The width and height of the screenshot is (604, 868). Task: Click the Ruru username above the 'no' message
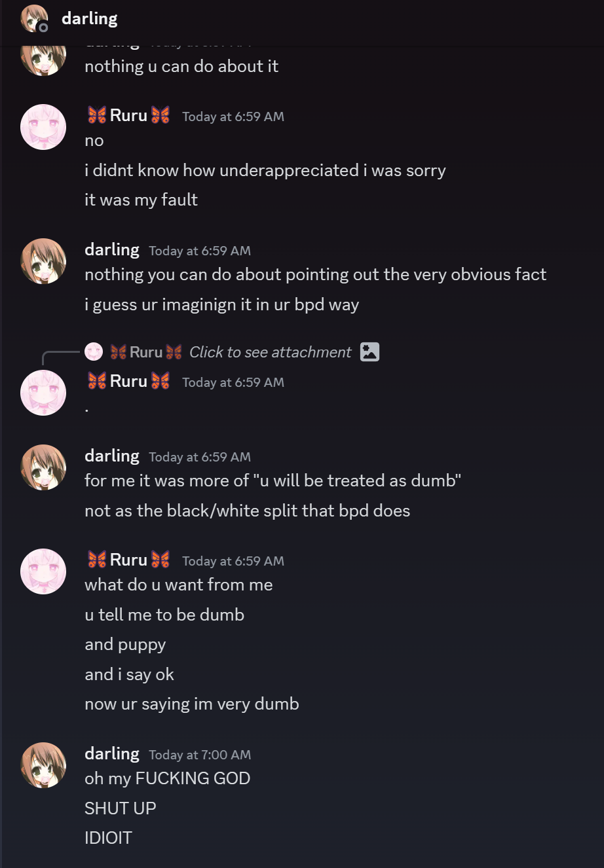(128, 116)
